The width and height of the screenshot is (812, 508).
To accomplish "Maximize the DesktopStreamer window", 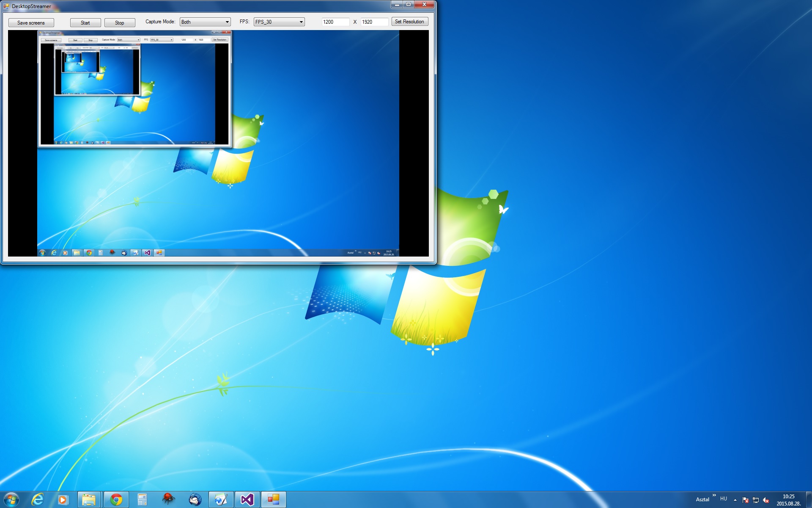I will click(409, 4).
